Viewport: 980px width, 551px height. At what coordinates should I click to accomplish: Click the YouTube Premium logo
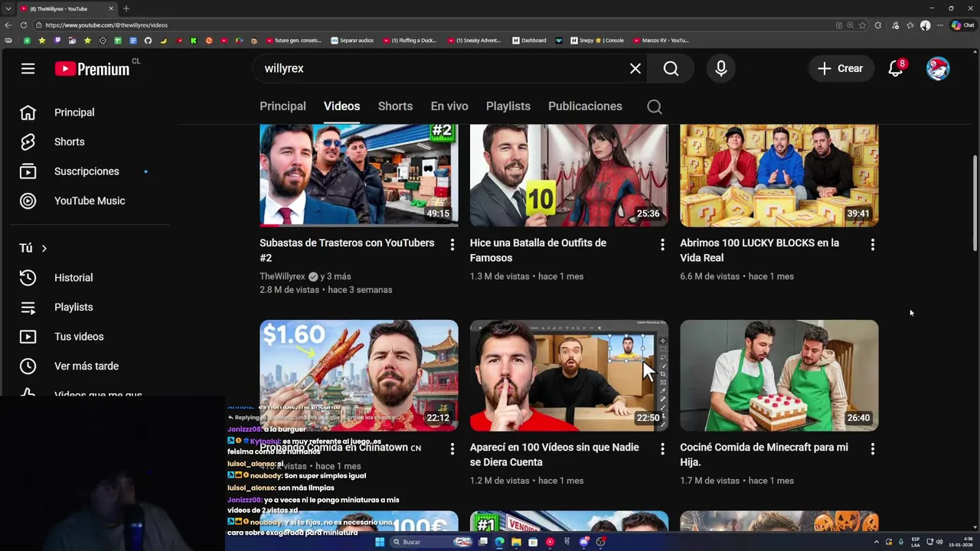pyautogui.click(x=93, y=69)
